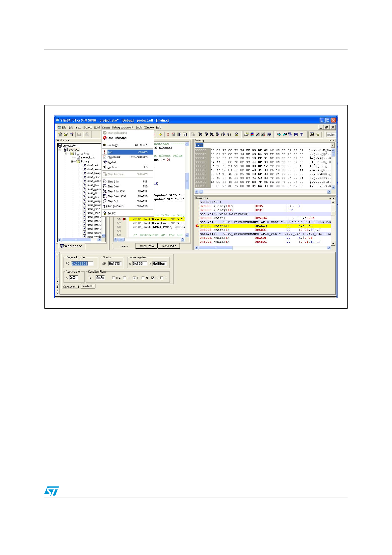The width and height of the screenshot is (392, 555).
Task: Switch to the mono_lcd.c editor tab
Action: pyautogui.click(x=147, y=246)
